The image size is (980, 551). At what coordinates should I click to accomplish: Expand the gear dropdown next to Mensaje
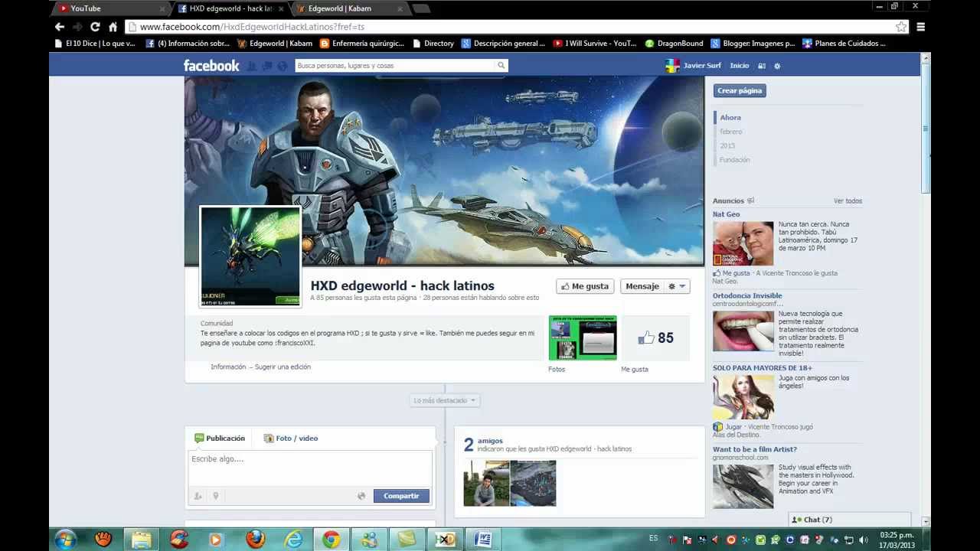click(x=677, y=286)
